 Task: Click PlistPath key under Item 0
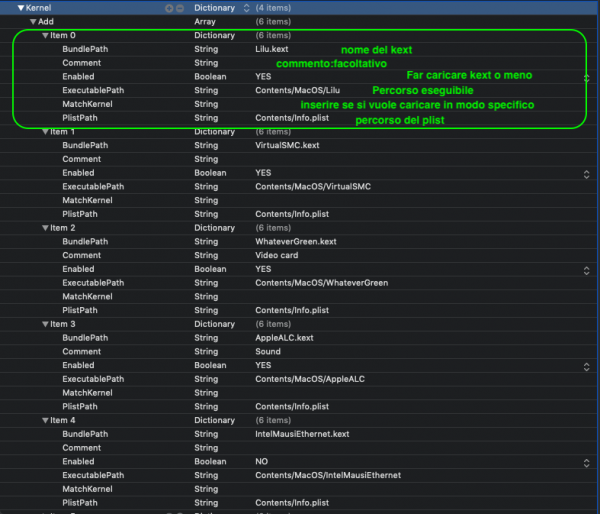pos(80,118)
